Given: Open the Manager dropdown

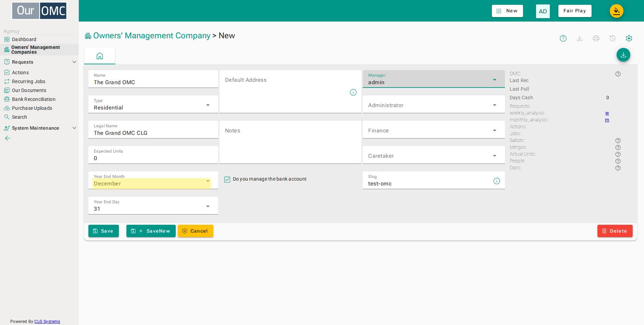Looking at the screenshot, I should point(434,79).
